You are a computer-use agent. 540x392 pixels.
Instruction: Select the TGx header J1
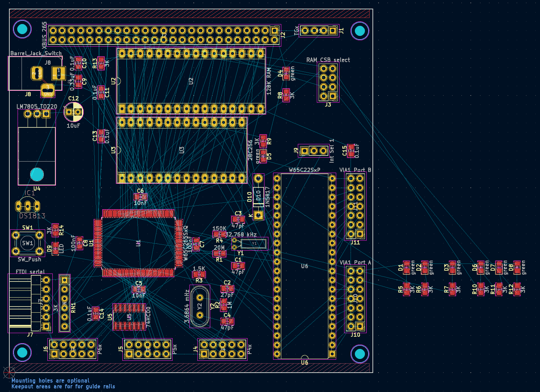coord(319,31)
